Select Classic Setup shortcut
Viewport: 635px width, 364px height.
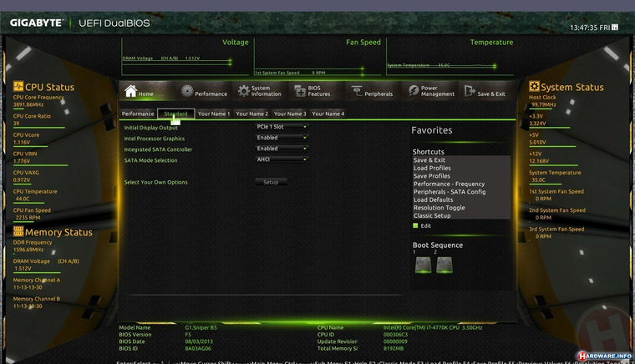[432, 215]
